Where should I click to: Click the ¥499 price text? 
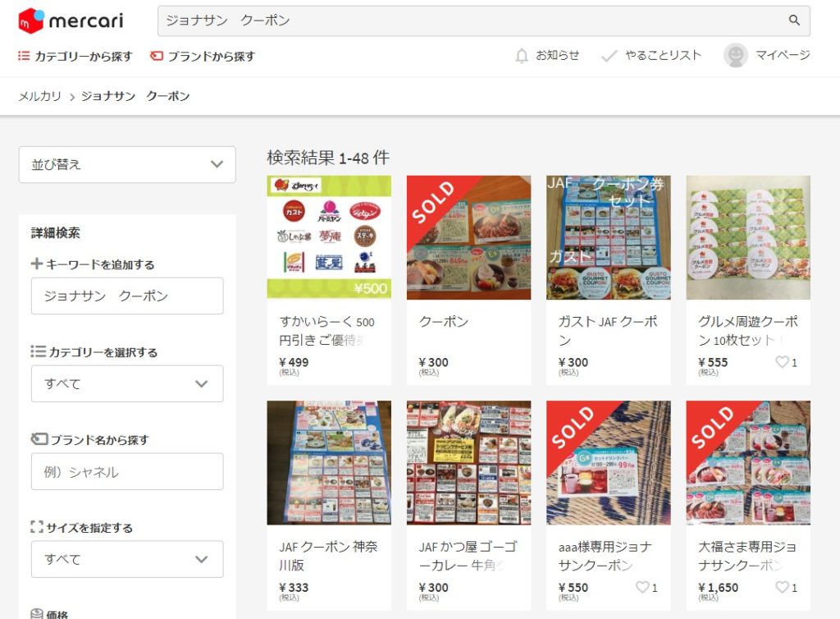tap(294, 362)
